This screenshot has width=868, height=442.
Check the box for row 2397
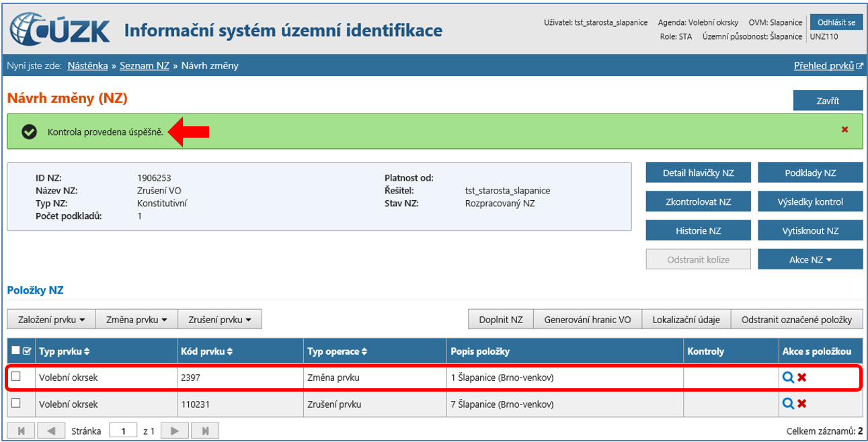(x=16, y=377)
